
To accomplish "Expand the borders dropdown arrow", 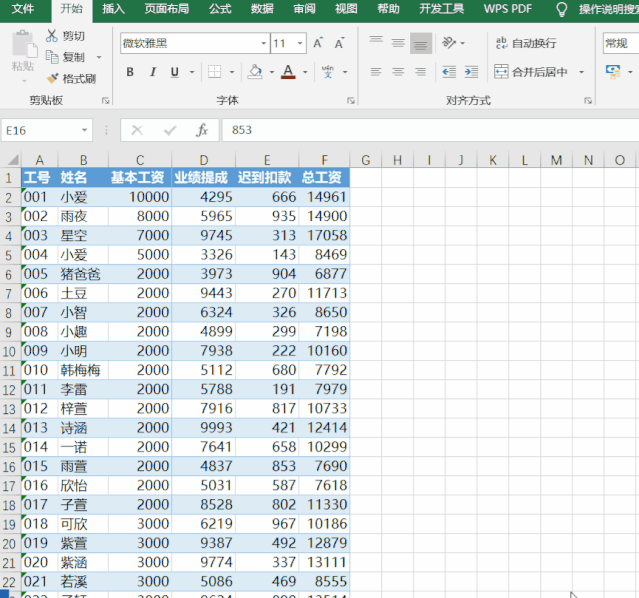I will 232,72.
